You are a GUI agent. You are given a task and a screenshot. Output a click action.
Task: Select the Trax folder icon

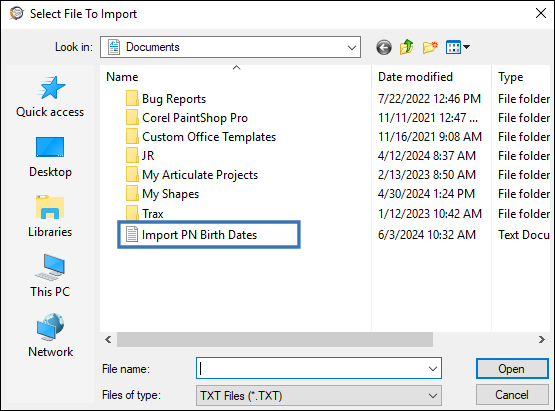tap(132, 213)
